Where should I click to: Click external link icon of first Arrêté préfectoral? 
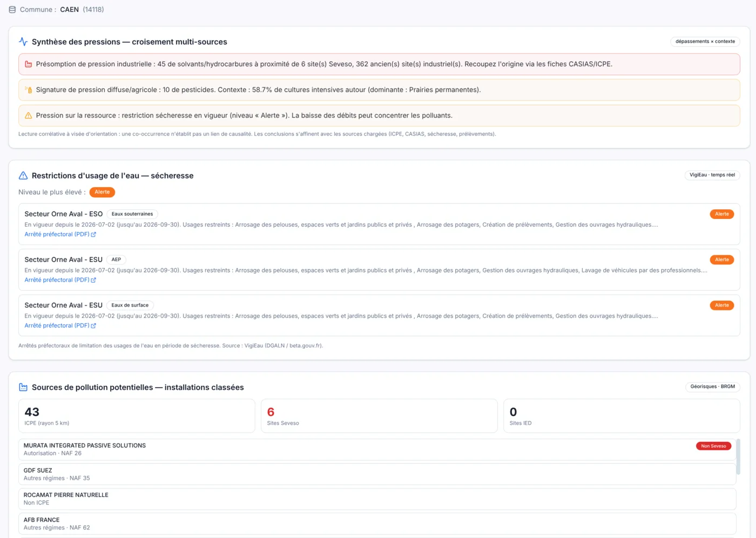pos(93,235)
